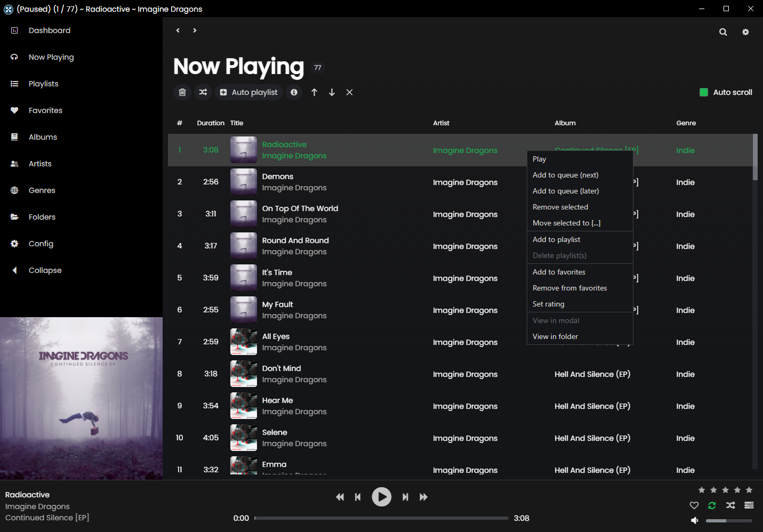Select Add to queue (next)

(x=580, y=175)
